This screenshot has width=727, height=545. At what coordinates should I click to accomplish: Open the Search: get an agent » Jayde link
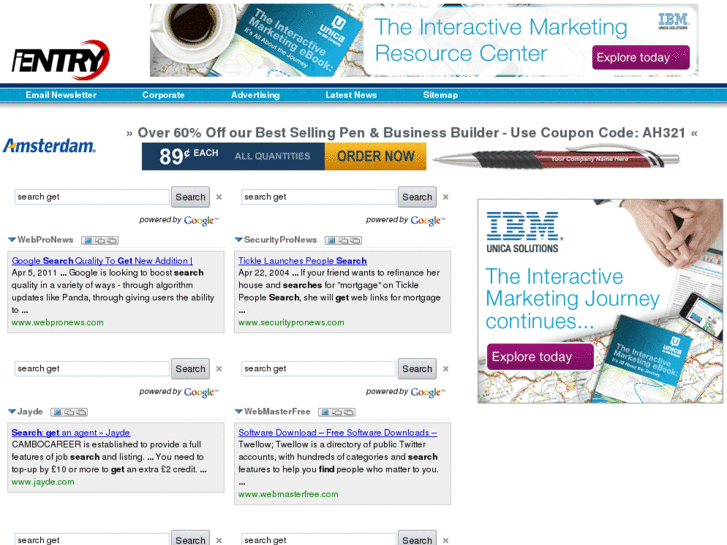71,432
